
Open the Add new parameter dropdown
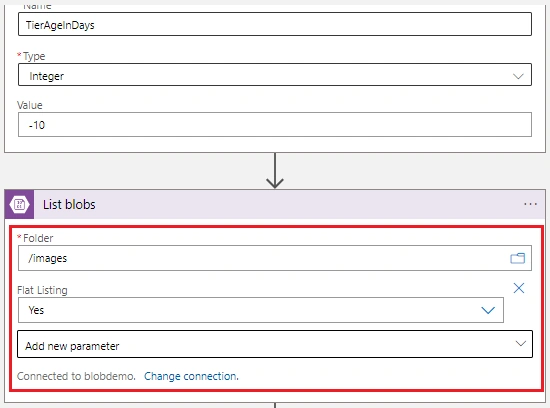pos(275,344)
